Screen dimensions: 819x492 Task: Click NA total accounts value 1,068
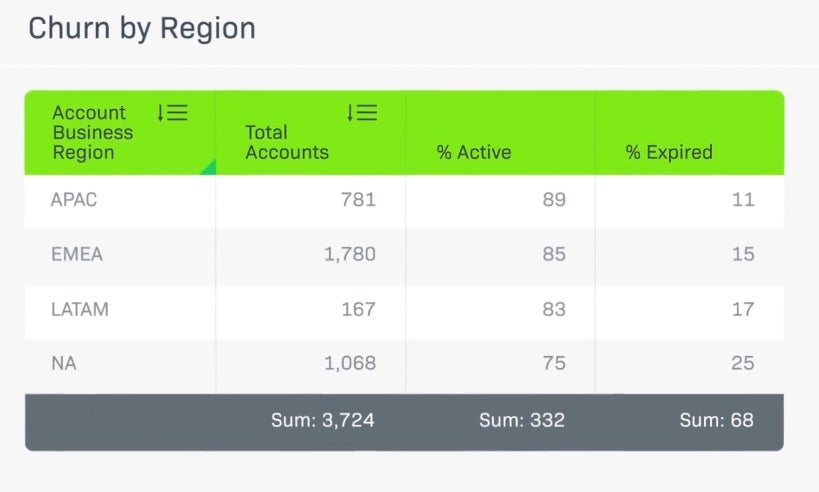[349, 364]
